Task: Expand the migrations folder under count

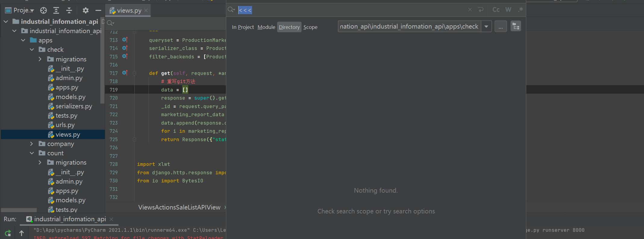Action: click(40, 163)
